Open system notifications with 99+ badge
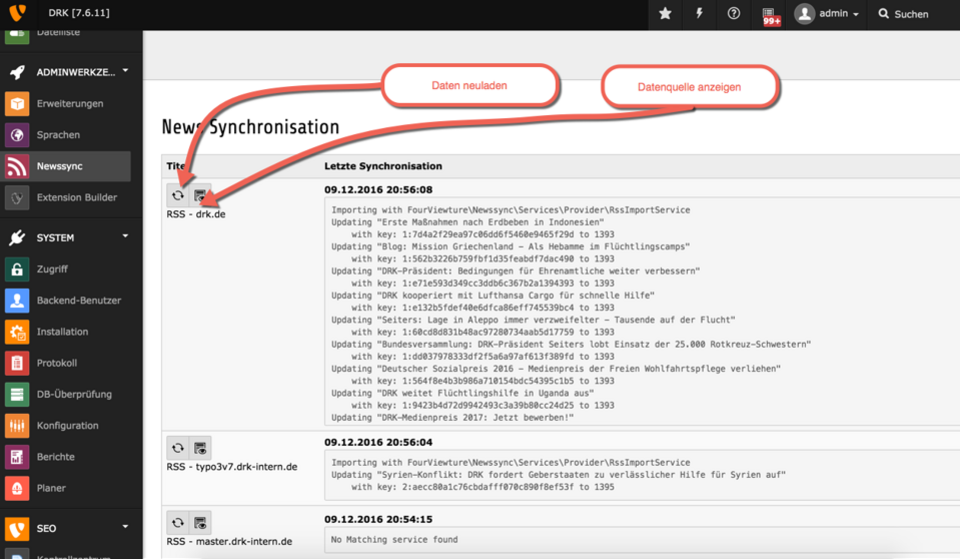 (771, 15)
